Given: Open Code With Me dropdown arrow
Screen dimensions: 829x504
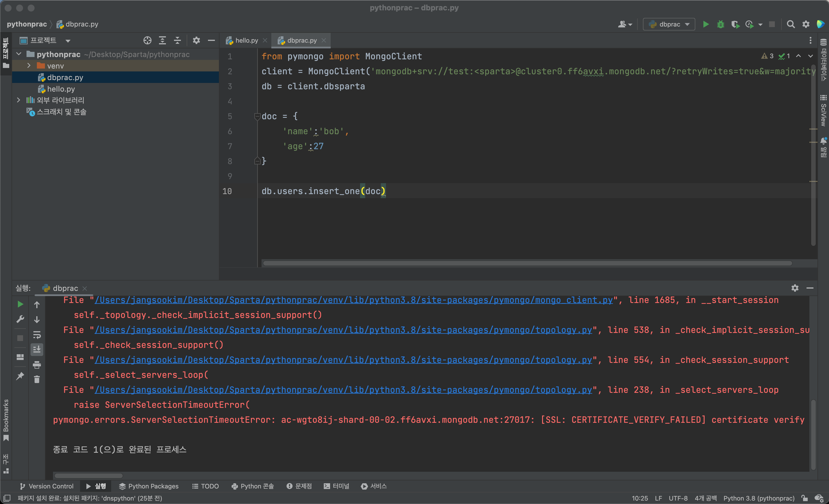Looking at the screenshot, I should pyautogui.click(x=631, y=24).
